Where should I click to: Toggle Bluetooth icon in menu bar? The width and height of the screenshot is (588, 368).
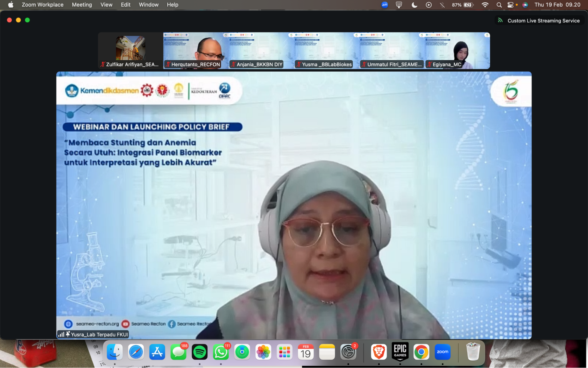[x=442, y=5]
